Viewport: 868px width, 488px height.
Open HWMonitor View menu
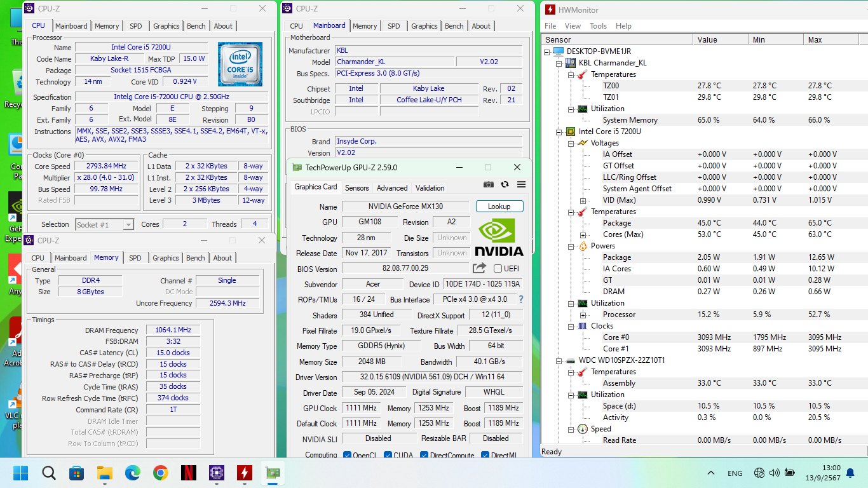[x=573, y=26]
